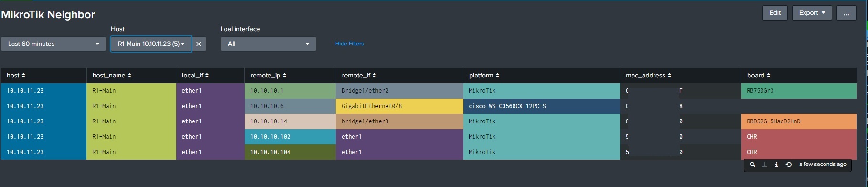
Task: Click MikroTik platform cell in 10.10.10.14 row
Action: [x=542, y=121]
